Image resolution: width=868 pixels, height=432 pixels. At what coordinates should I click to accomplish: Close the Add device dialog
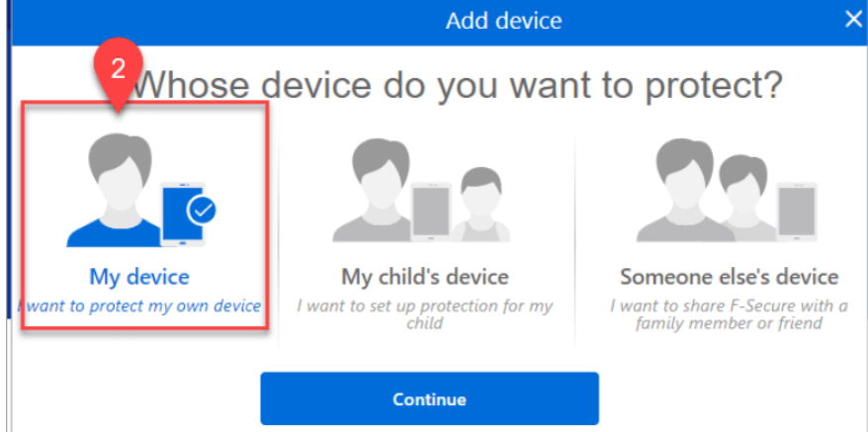pos(853,20)
